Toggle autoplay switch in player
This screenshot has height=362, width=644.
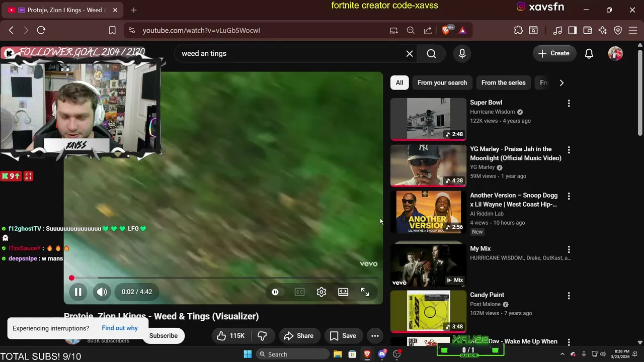click(275, 292)
